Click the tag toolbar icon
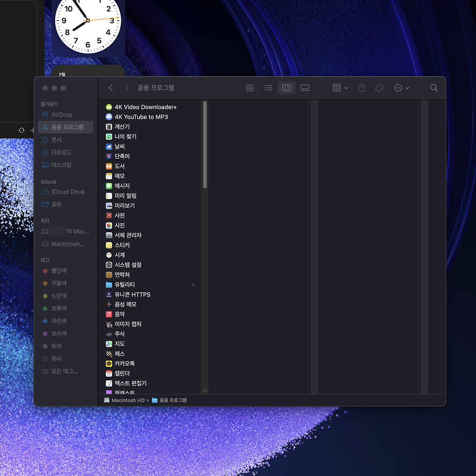Image resolution: width=476 pixels, height=476 pixels. coord(379,88)
